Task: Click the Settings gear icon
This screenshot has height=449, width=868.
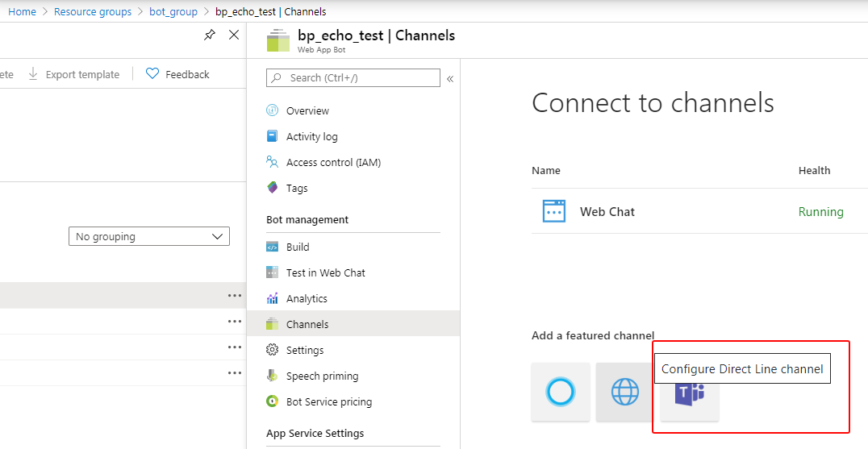Action: point(272,350)
